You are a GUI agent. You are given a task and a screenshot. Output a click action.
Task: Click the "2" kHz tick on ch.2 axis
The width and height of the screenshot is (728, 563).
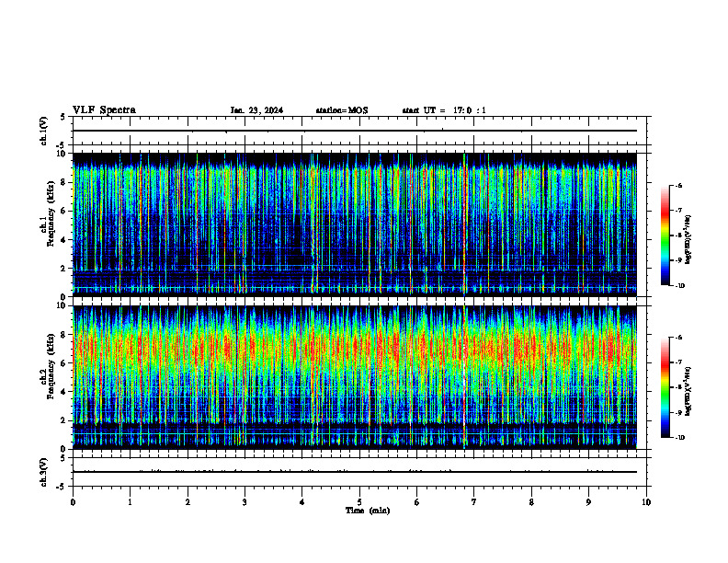64,420
